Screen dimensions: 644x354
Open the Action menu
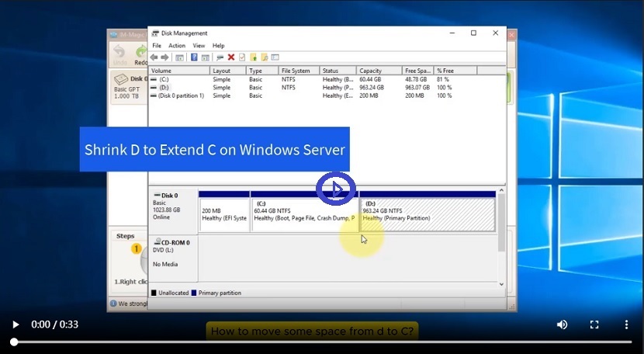tap(177, 46)
